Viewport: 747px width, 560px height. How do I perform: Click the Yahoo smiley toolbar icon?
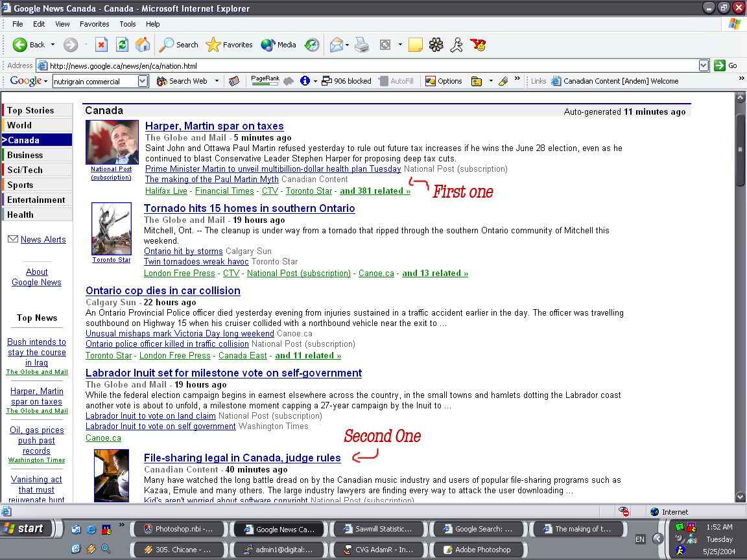(478, 45)
